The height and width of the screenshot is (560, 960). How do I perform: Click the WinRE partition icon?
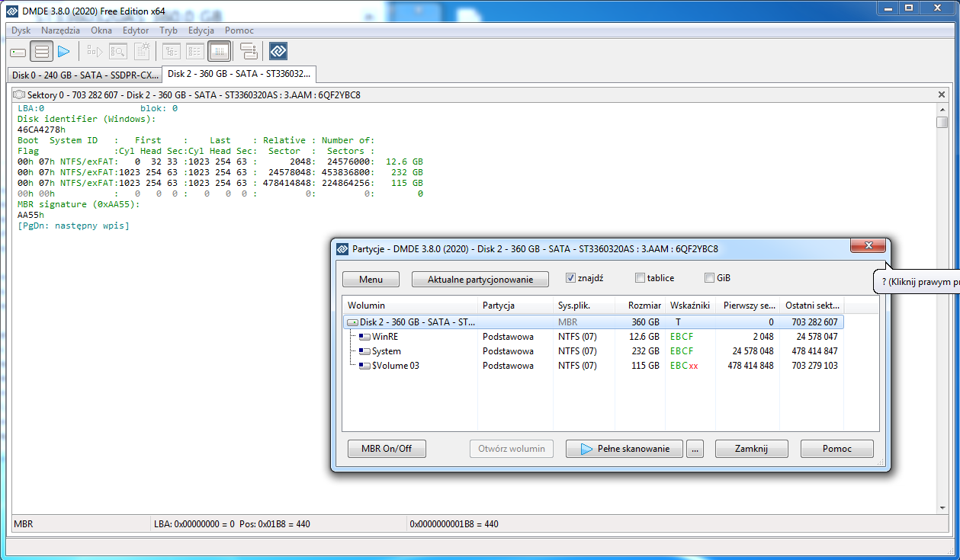pos(364,337)
